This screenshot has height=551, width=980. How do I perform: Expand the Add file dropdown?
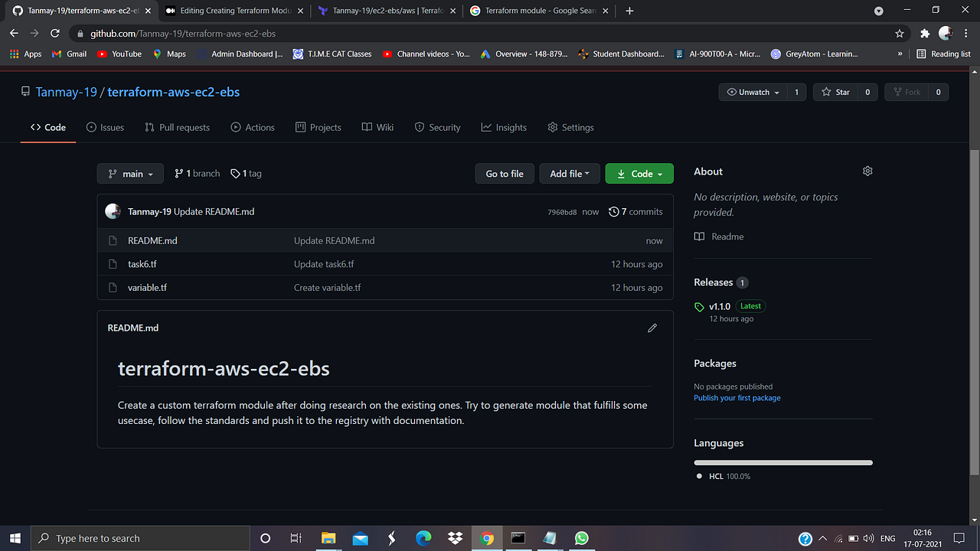pyautogui.click(x=570, y=174)
